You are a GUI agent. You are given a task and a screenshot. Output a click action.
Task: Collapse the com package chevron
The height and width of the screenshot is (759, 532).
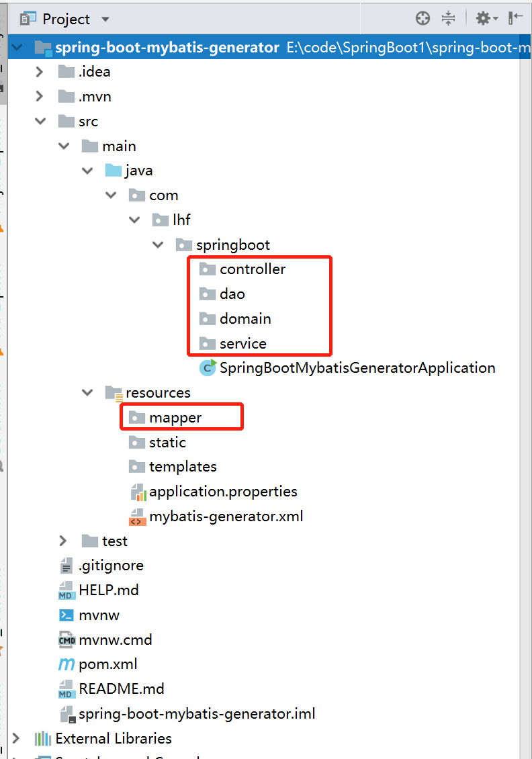point(111,195)
